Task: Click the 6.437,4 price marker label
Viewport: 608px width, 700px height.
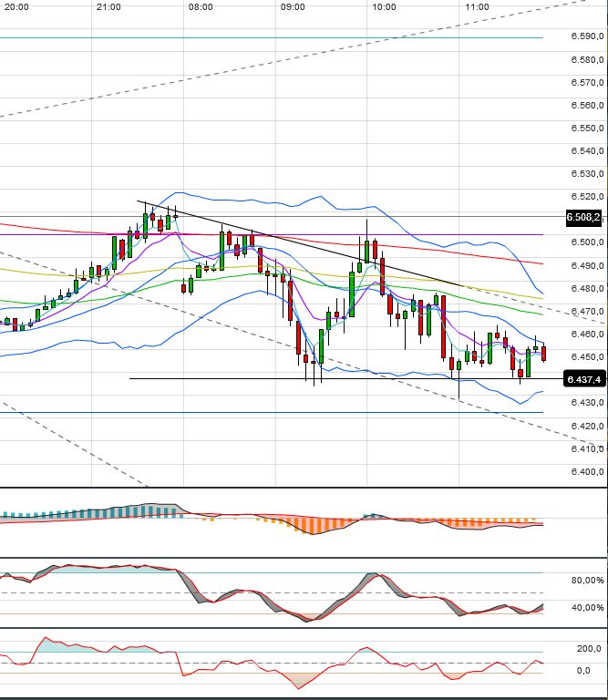Action: coord(584,380)
